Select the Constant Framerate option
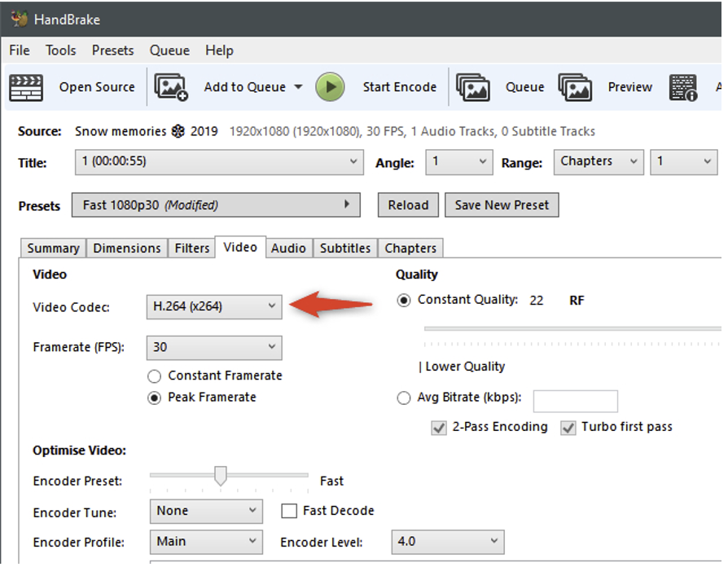This screenshot has width=728, height=567. click(154, 376)
